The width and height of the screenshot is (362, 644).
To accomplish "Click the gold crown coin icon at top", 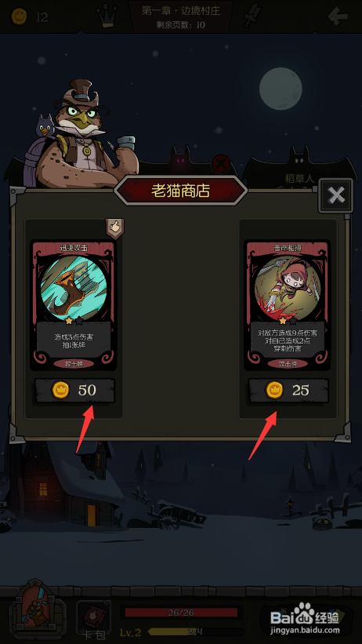I will coord(19,16).
